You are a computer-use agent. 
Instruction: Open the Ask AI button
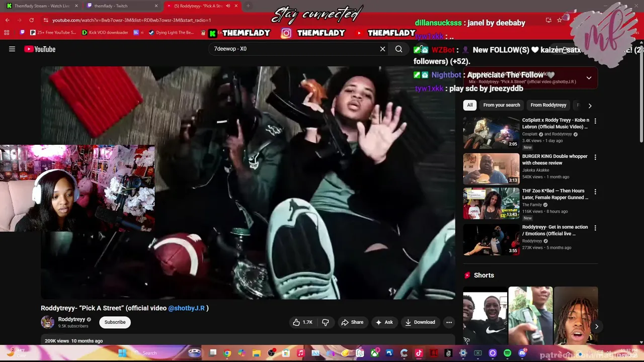[384, 322]
